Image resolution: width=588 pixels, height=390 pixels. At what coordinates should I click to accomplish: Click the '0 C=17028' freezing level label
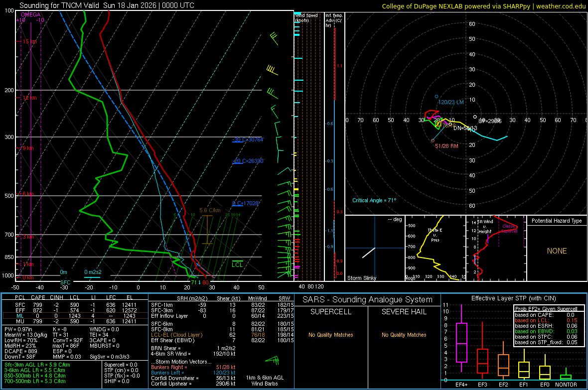[246, 203]
